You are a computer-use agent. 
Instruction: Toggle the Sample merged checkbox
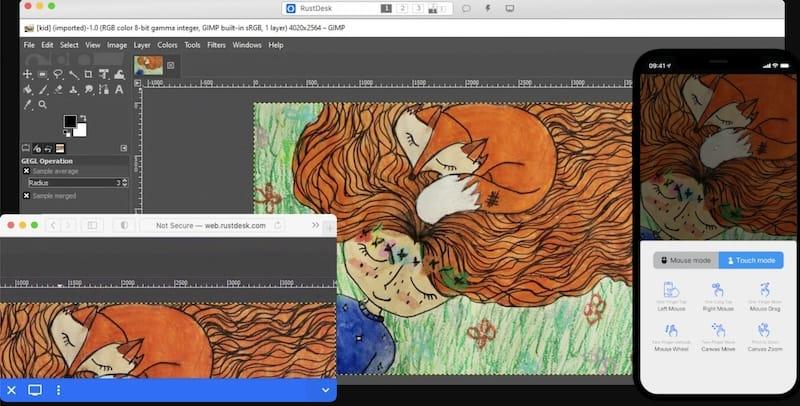pos(27,195)
